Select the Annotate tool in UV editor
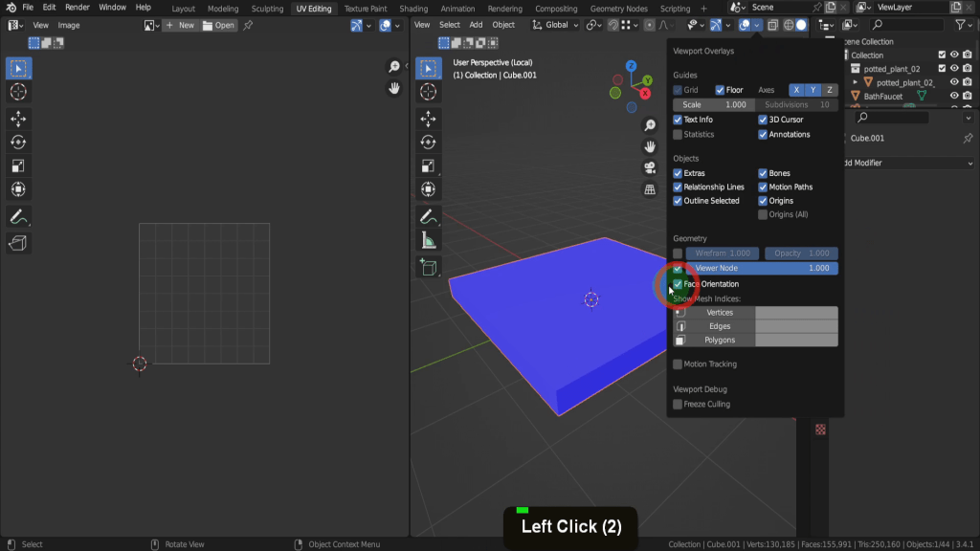The width and height of the screenshot is (980, 551). tap(18, 216)
